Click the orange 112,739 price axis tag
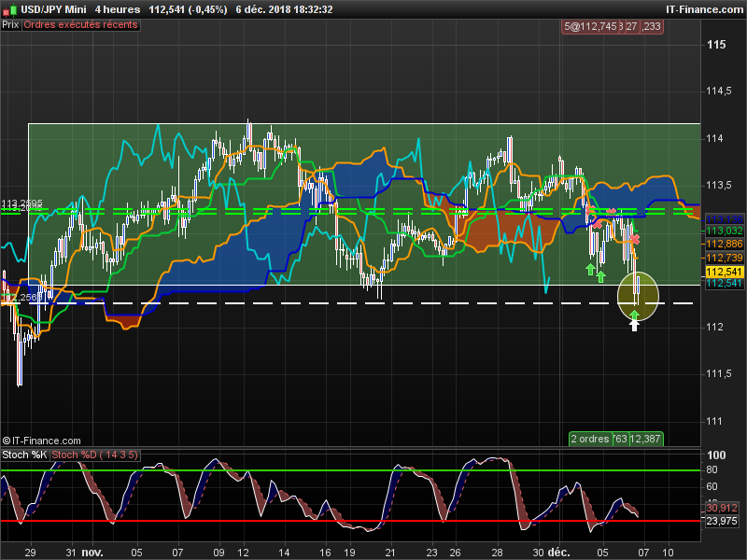747x560 pixels. pos(725,258)
